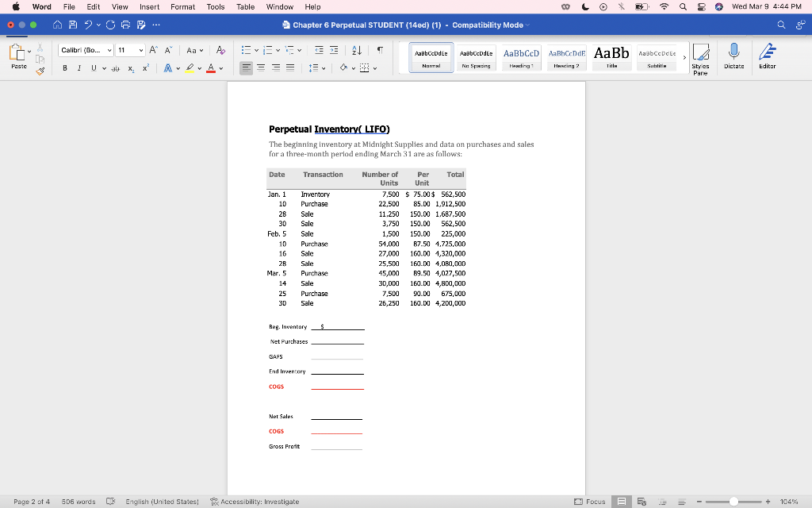Viewport: 812px width, 508px height.
Task: Open the Edit menu
Action: click(94, 6)
